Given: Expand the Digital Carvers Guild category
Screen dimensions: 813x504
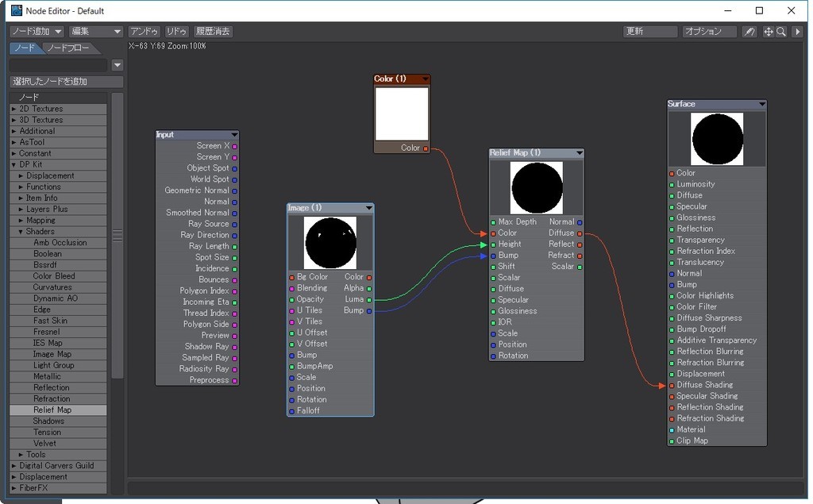Looking at the screenshot, I should (x=14, y=466).
